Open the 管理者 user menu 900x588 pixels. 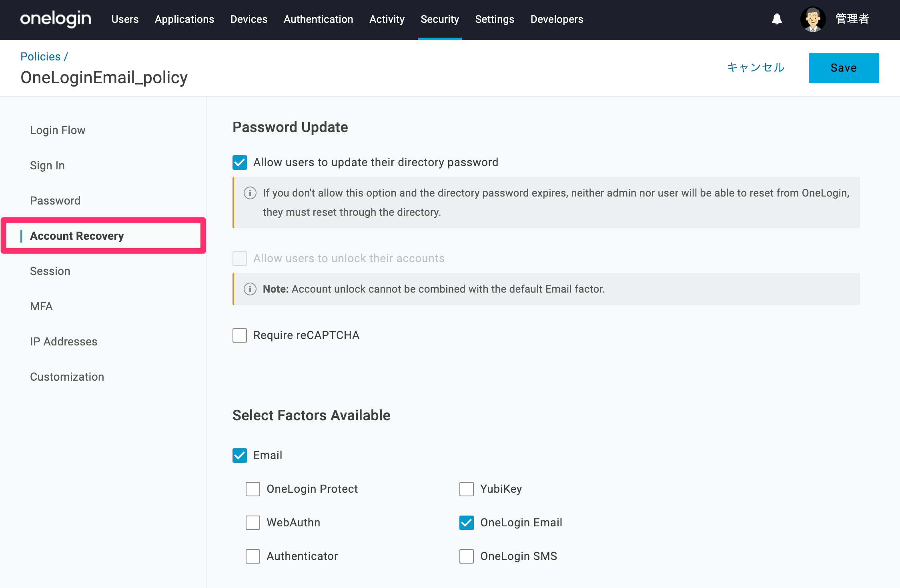click(852, 19)
